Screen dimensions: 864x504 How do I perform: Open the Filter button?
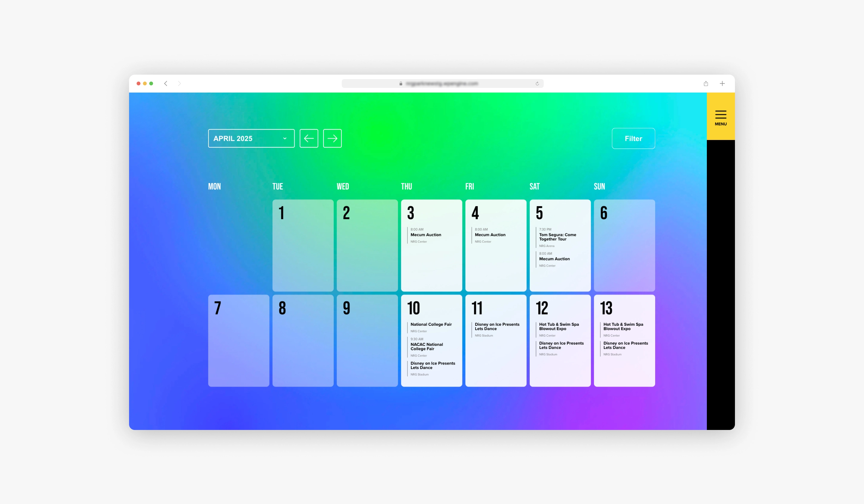[x=633, y=139]
